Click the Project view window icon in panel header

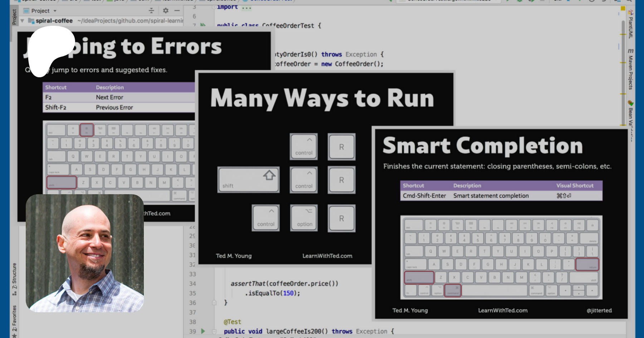click(x=26, y=11)
